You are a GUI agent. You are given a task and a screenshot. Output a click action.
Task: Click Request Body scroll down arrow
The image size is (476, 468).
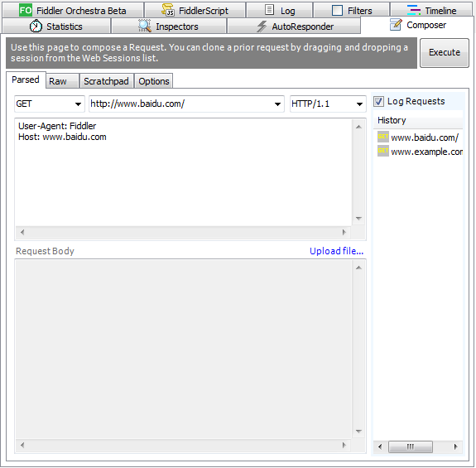click(358, 432)
